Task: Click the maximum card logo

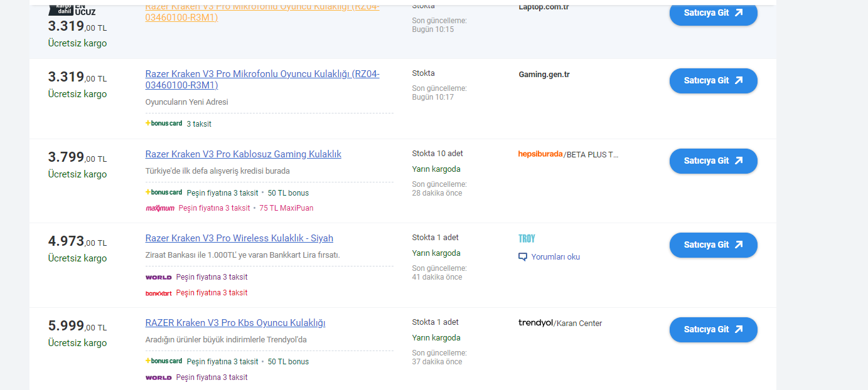Action: [x=160, y=208]
